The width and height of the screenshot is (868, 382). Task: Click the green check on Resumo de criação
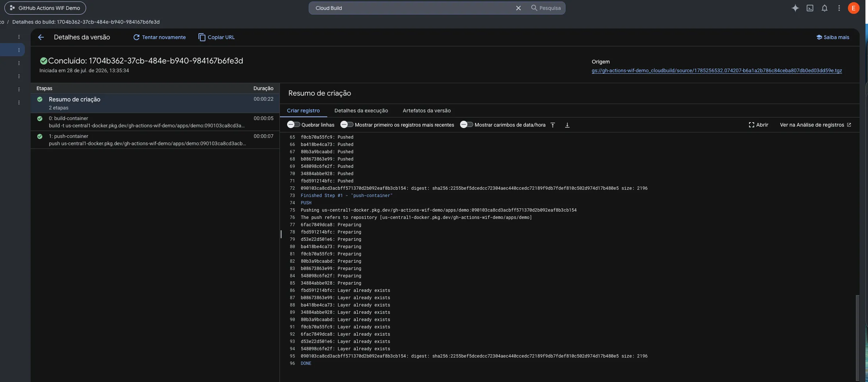(40, 99)
